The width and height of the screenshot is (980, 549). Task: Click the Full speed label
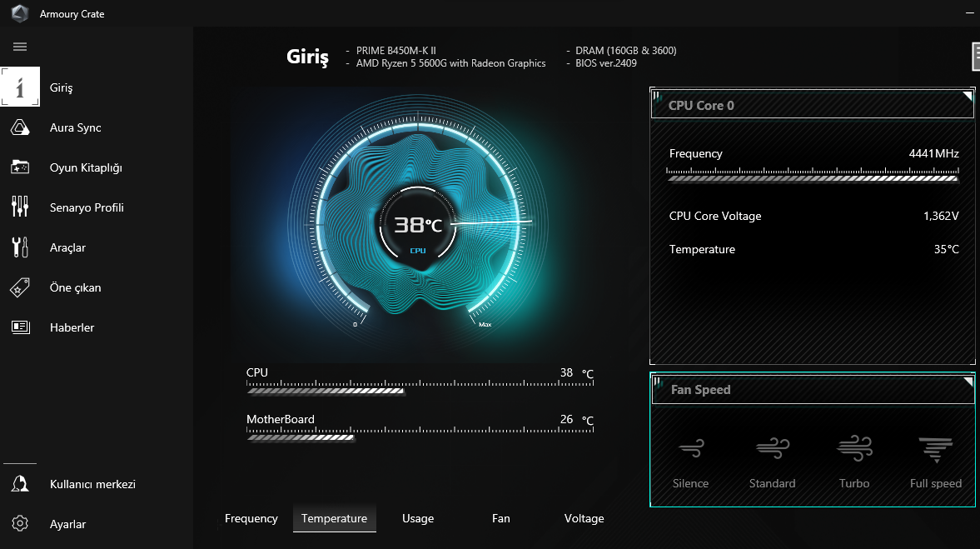936,483
